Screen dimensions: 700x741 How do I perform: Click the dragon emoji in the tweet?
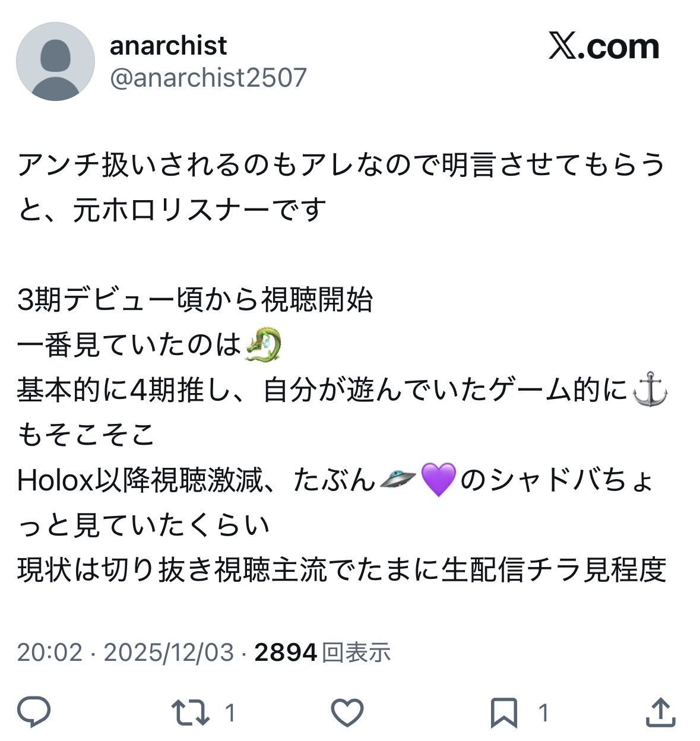click(x=263, y=345)
